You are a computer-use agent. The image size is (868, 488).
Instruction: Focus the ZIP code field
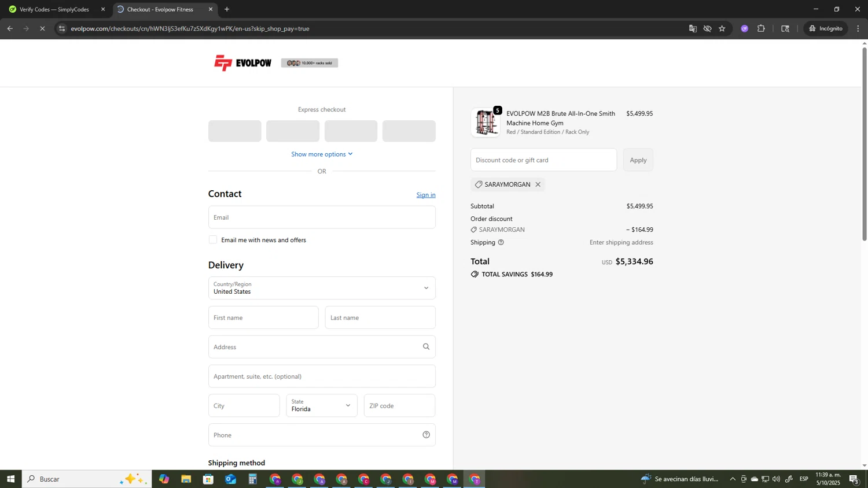(x=399, y=405)
